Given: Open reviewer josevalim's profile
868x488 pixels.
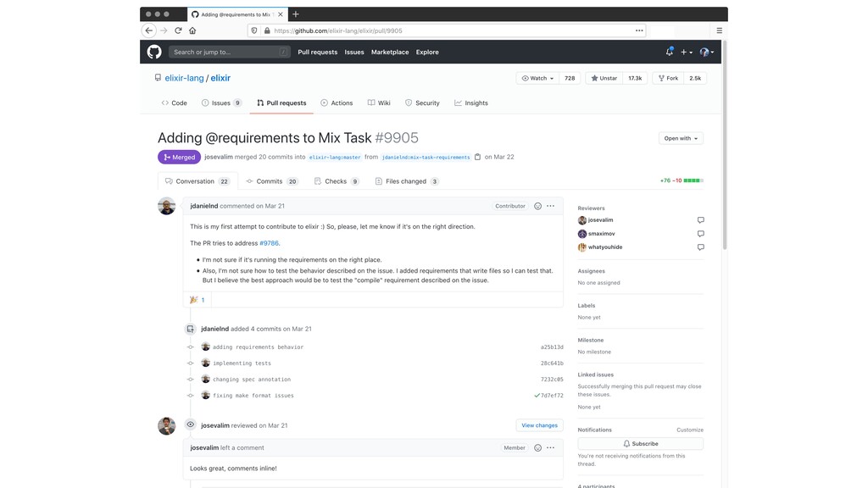Looking at the screenshot, I should pos(600,220).
